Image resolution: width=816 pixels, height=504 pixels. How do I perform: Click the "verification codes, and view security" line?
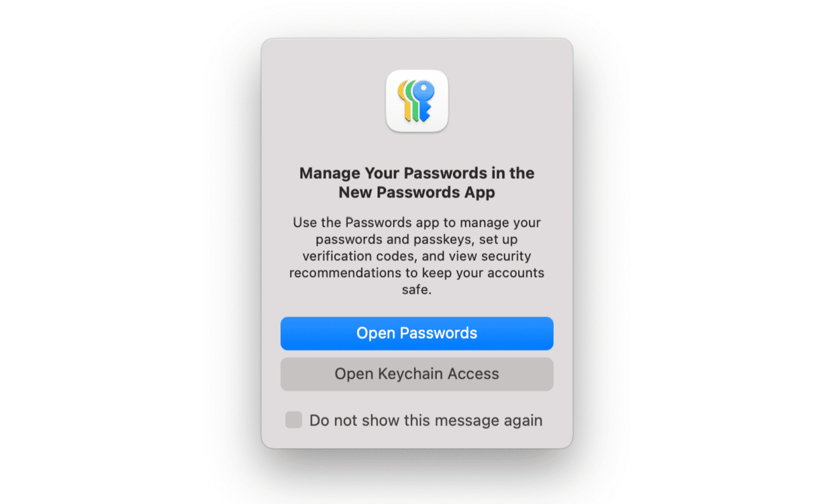[x=417, y=256]
